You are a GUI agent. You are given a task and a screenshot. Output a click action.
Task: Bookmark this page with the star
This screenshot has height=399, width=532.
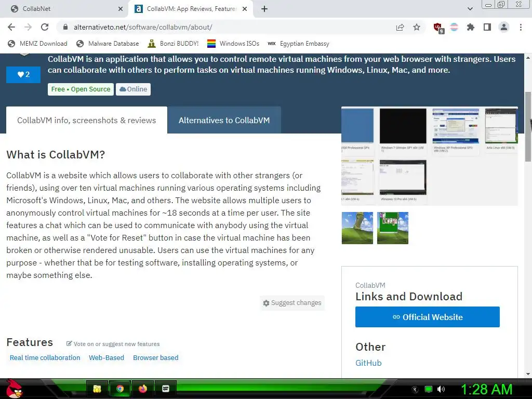point(417,27)
